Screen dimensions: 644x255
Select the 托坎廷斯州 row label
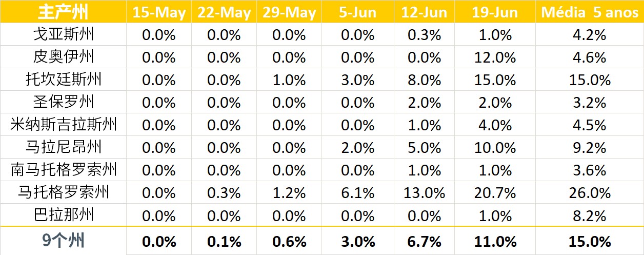64,80
